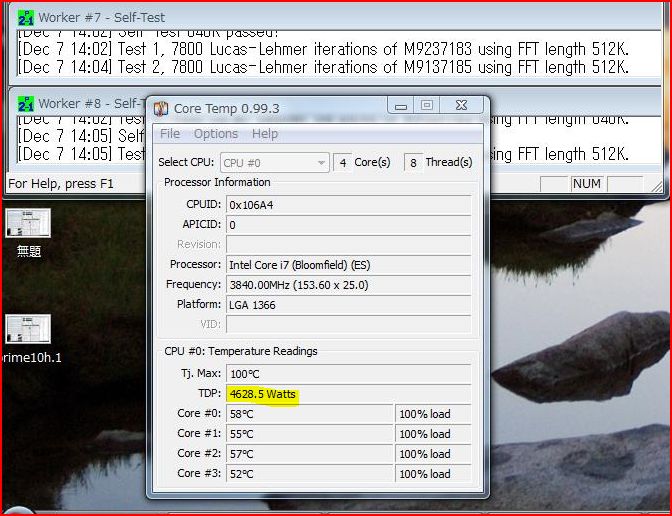Click Core #3 100% load value

(x=433, y=474)
